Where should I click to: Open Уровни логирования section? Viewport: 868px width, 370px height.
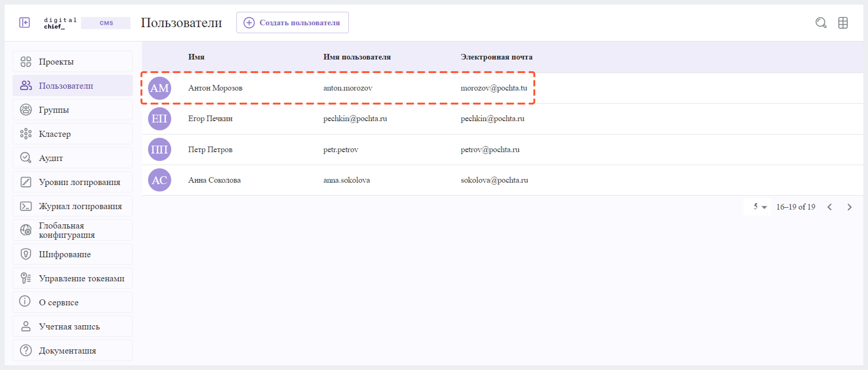(x=72, y=182)
